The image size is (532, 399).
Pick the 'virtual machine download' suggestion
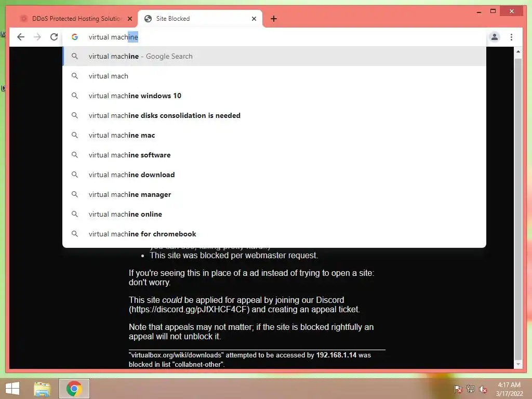(x=274, y=175)
